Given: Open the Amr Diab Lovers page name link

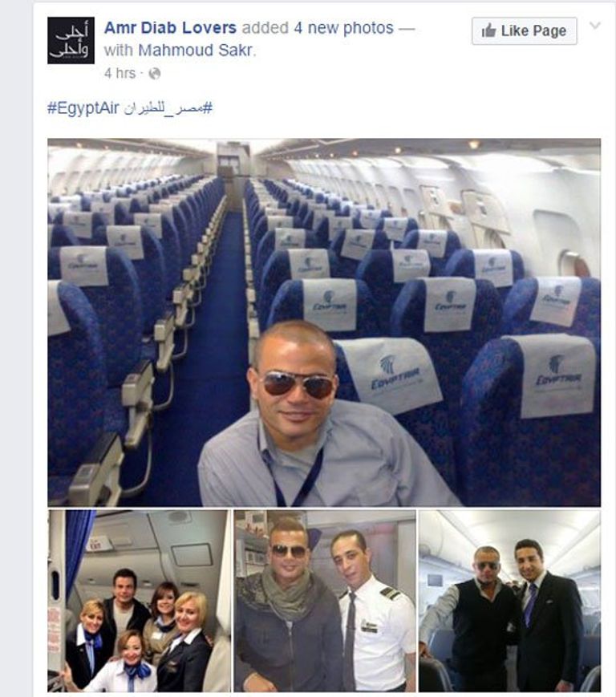Looking at the screenshot, I should pos(170,28).
